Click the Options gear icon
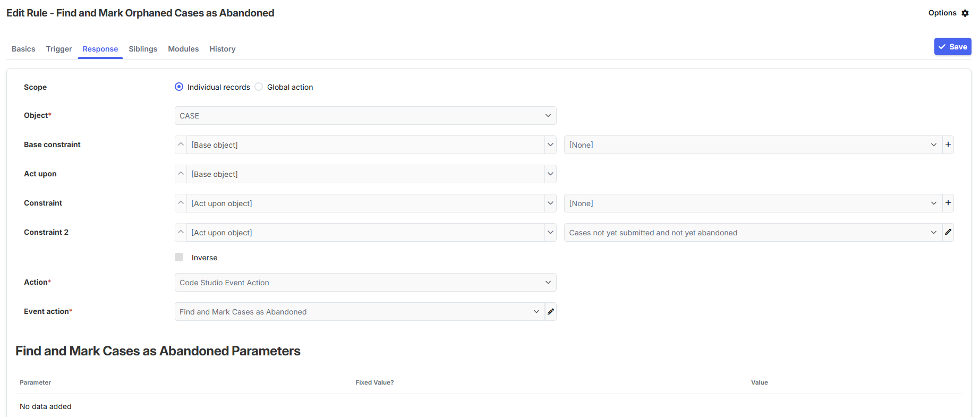The width and height of the screenshot is (980, 417). 965,13
